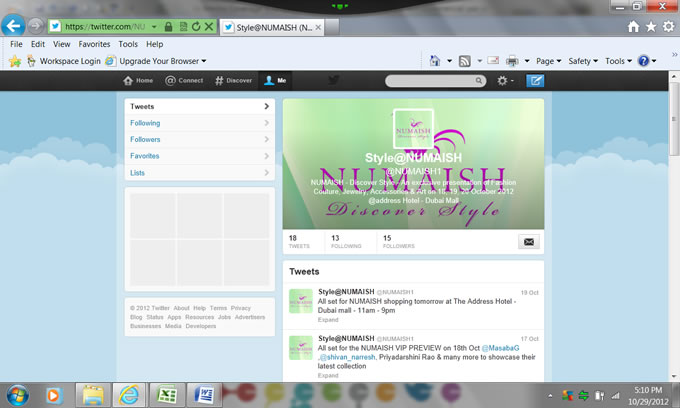
Task: Click avatar of the 19 Oct tweet
Action: click(301, 301)
